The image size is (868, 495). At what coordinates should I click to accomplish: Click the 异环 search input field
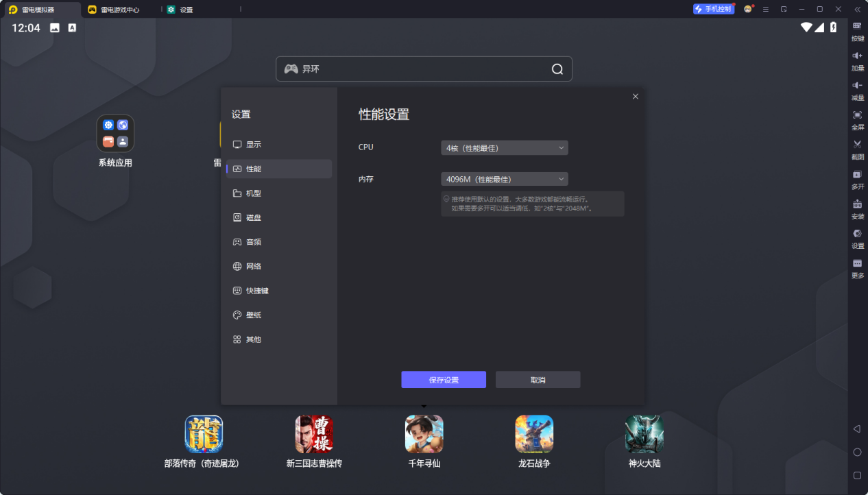[424, 69]
